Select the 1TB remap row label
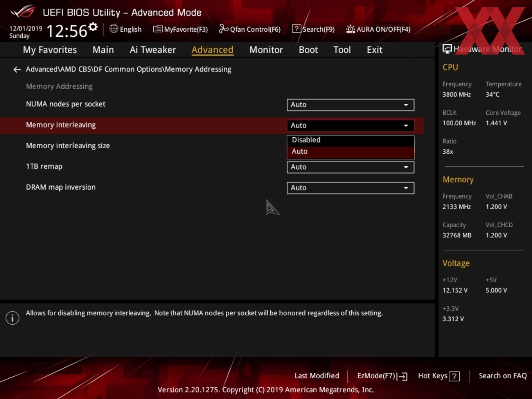The width and height of the screenshot is (532, 399). 44,166
